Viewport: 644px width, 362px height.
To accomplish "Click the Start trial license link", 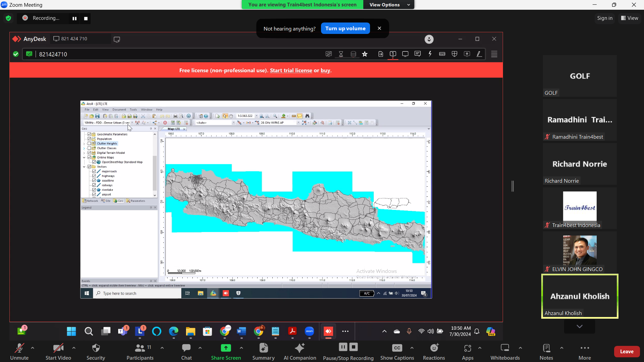I will coord(291,70).
